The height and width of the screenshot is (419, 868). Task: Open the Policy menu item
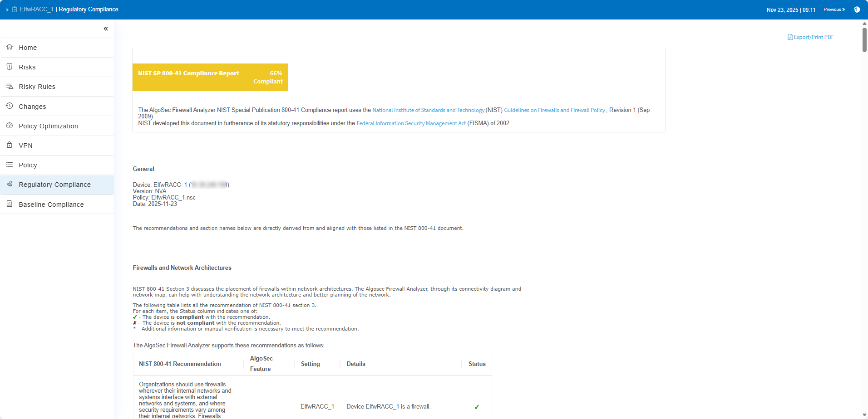click(28, 165)
